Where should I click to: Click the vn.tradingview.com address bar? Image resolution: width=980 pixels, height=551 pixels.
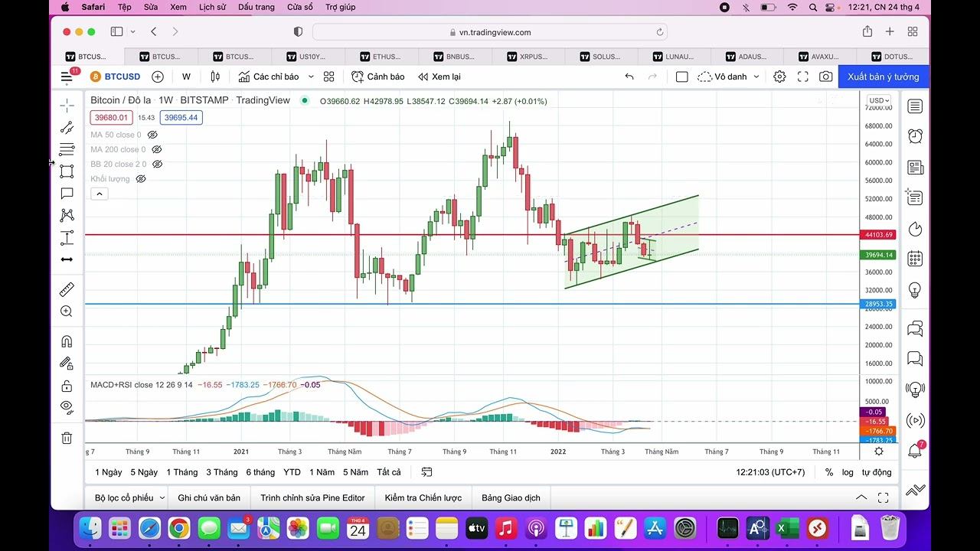pyautogui.click(x=490, y=32)
